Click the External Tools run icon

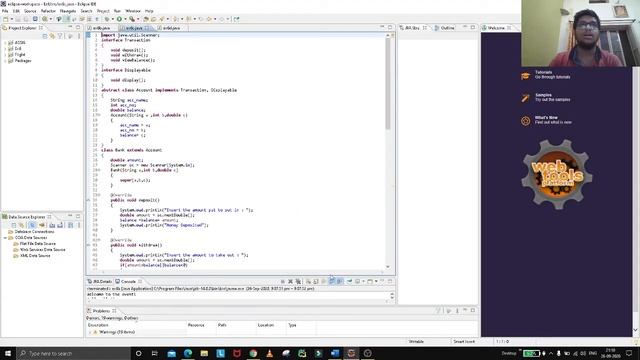(x=131, y=19)
